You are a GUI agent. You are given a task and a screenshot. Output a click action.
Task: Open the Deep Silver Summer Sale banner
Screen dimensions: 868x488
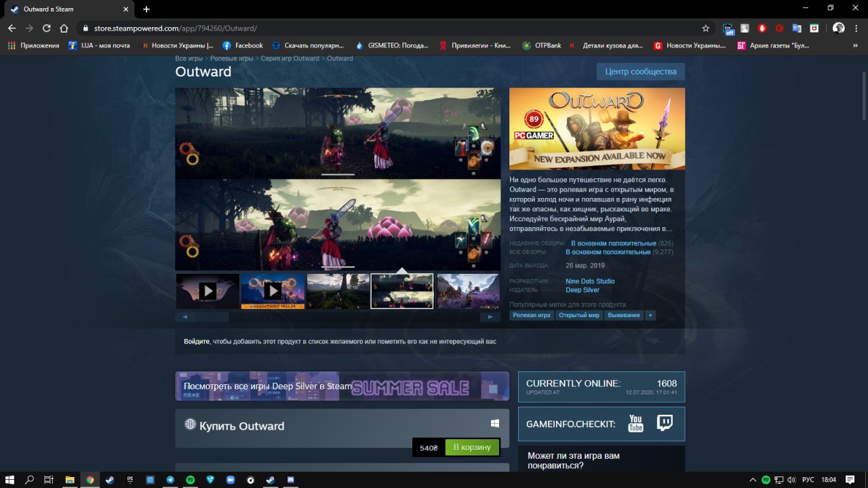coord(342,386)
